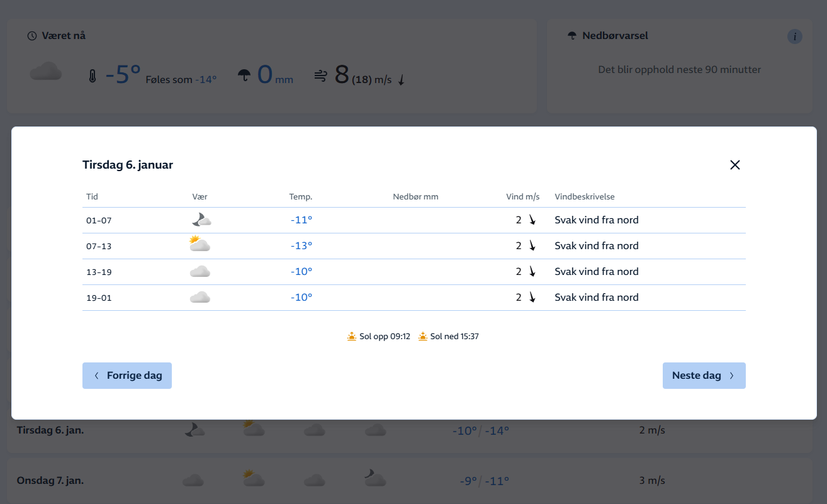Image resolution: width=827 pixels, height=504 pixels.
Task: Click the Temp. column header
Action: (x=301, y=197)
